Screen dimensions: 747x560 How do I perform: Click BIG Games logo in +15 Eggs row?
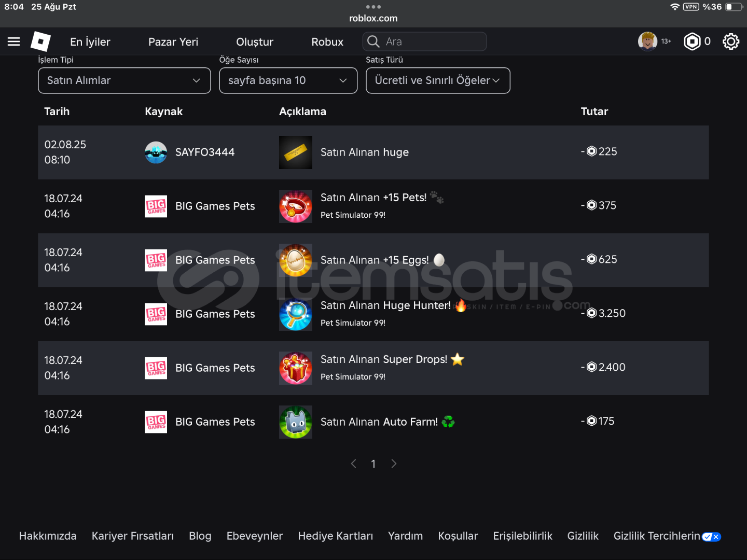coord(156,260)
